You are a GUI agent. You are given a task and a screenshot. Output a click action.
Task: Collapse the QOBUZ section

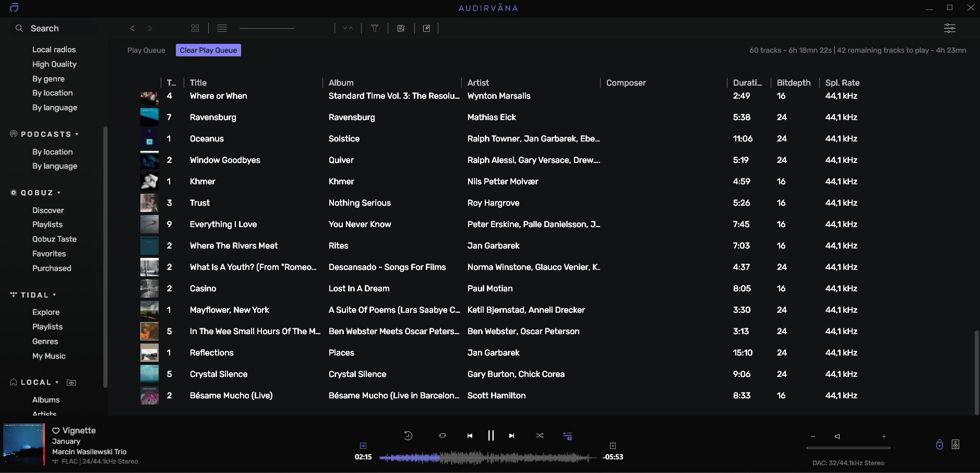[59, 193]
